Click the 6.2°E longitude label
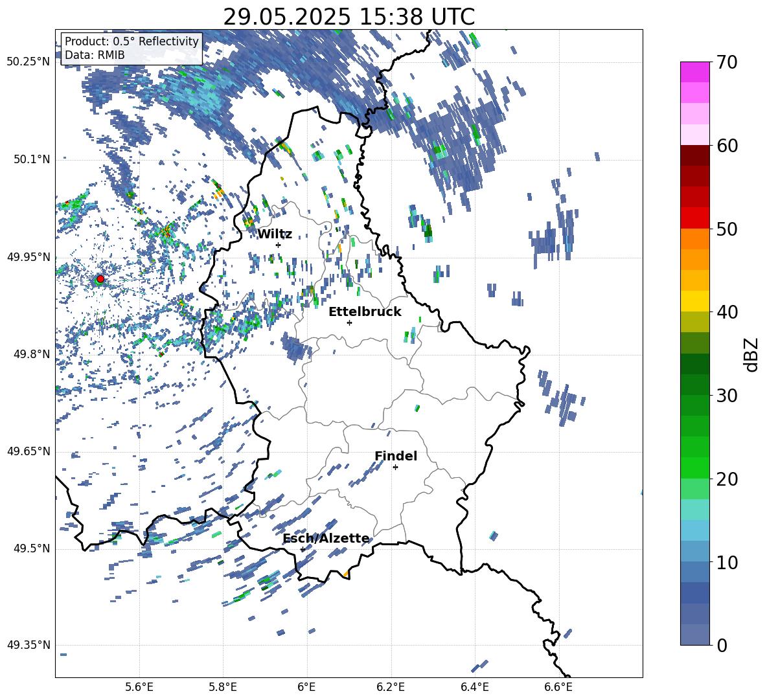Viewport: 767px width, 700px height. pyautogui.click(x=391, y=687)
